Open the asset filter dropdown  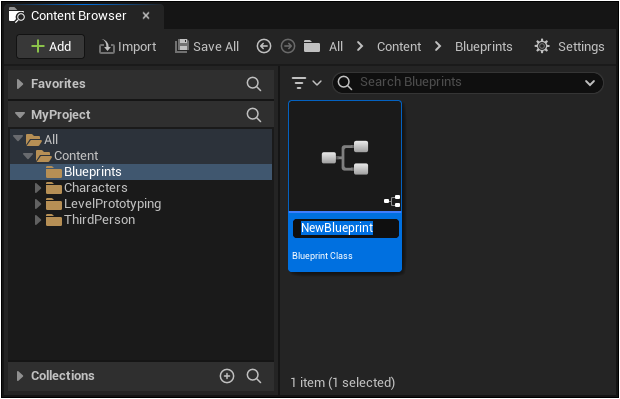pos(306,83)
